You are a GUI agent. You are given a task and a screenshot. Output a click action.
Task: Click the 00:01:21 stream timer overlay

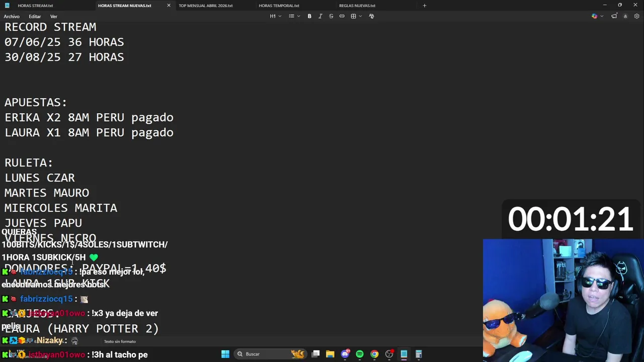(x=570, y=219)
